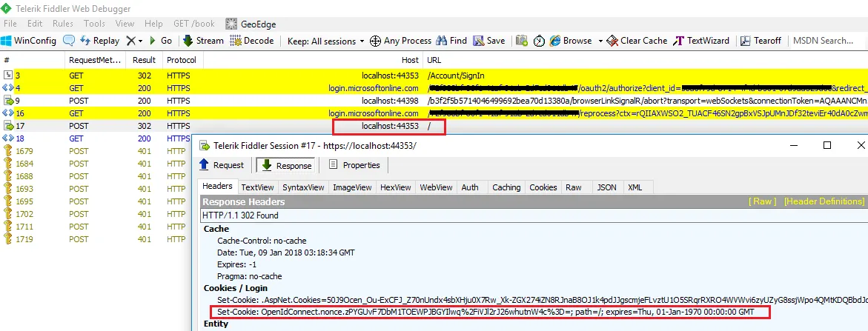The height and width of the screenshot is (331, 868).
Task: Click the camera screenshot icon
Action: point(521,41)
